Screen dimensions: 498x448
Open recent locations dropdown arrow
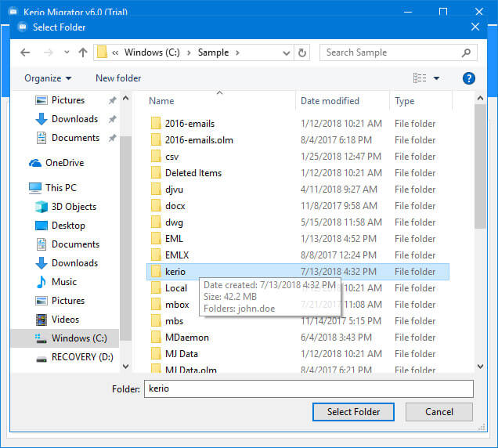67,52
